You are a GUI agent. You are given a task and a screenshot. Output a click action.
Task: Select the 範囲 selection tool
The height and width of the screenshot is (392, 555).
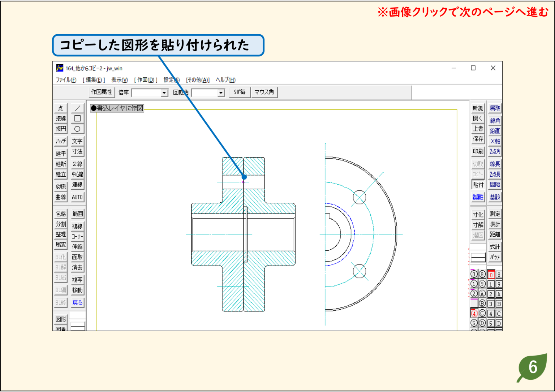point(77,214)
